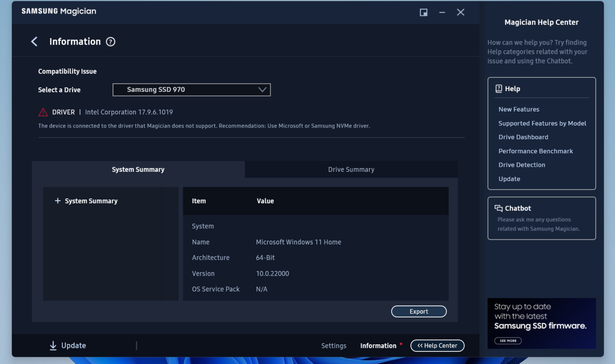The height and width of the screenshot is (364, 615).
Task: Switch to mini window mode icon
Action: [x=424, y=12]
